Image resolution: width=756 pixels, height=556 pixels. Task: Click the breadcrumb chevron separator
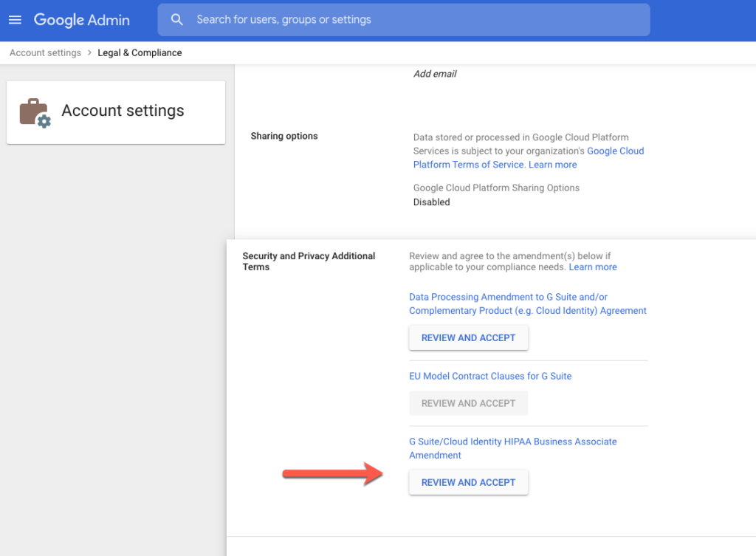(89, 53)
